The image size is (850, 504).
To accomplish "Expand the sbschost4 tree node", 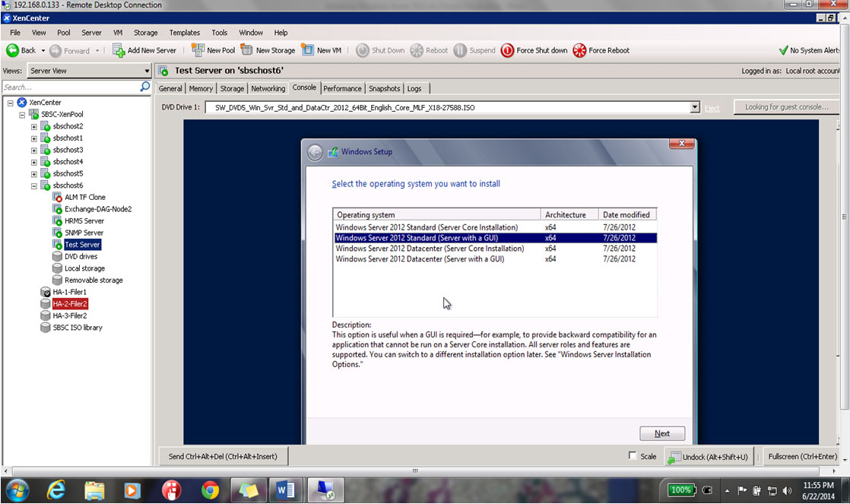I will pos(33,163).
